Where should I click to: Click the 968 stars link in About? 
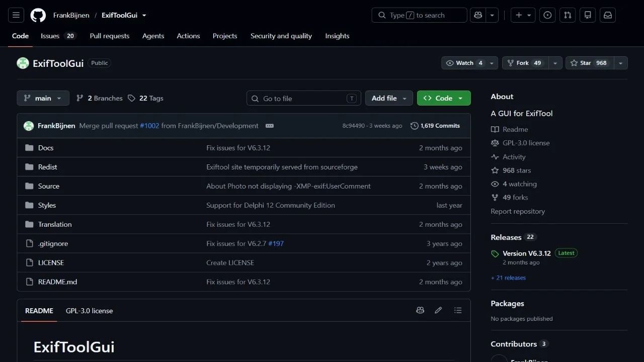(517, 170)
